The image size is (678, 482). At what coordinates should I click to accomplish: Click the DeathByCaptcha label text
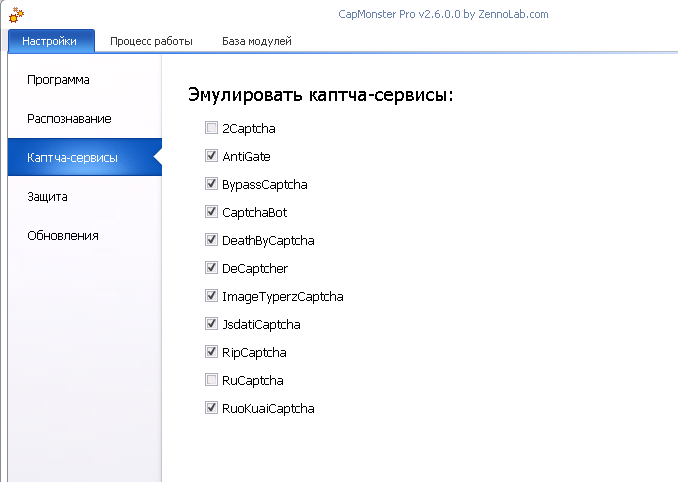pos(268,241)
